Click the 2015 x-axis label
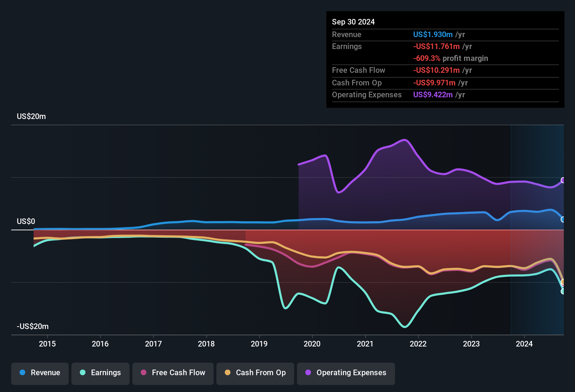This screenshot has height=392, width=575. point(47,344)
